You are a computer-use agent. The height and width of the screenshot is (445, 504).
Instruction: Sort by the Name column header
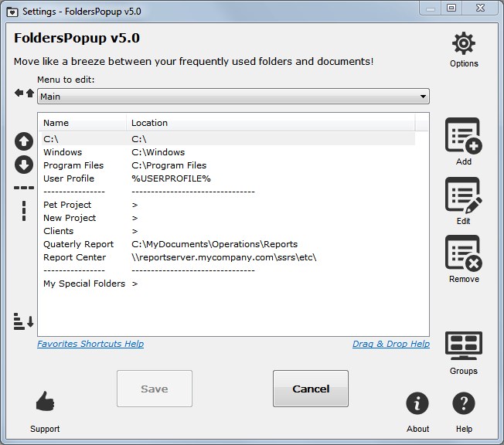click(x=83, y=123)
